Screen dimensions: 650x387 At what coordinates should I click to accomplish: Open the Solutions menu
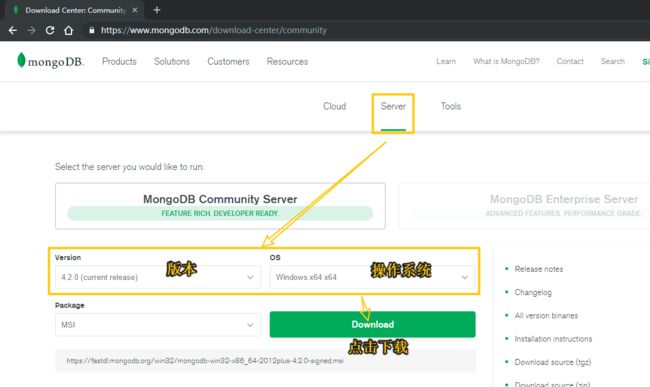tap(172, 61)
